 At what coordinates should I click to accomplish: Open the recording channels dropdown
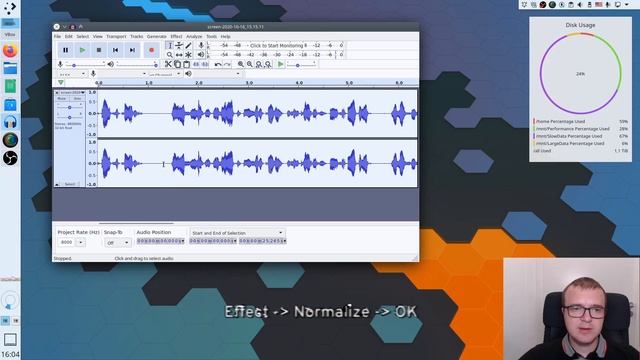coord(164,74)
